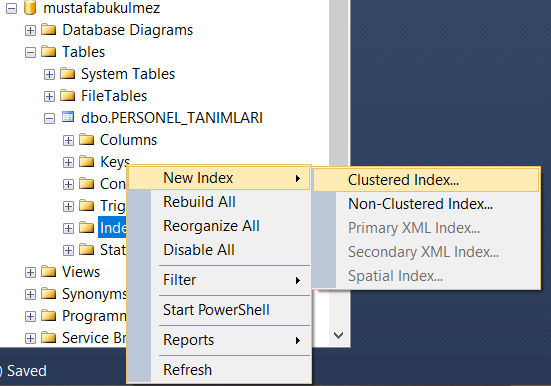Click the Saved status bar text
This screenshot has height=386, width=551.
coord(27,371)
